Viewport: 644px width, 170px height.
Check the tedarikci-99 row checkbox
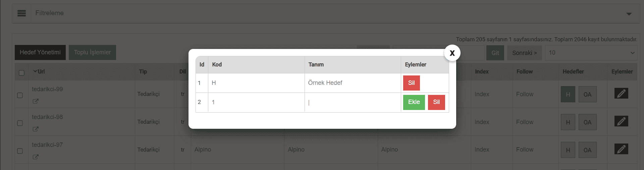coord(20,95)
